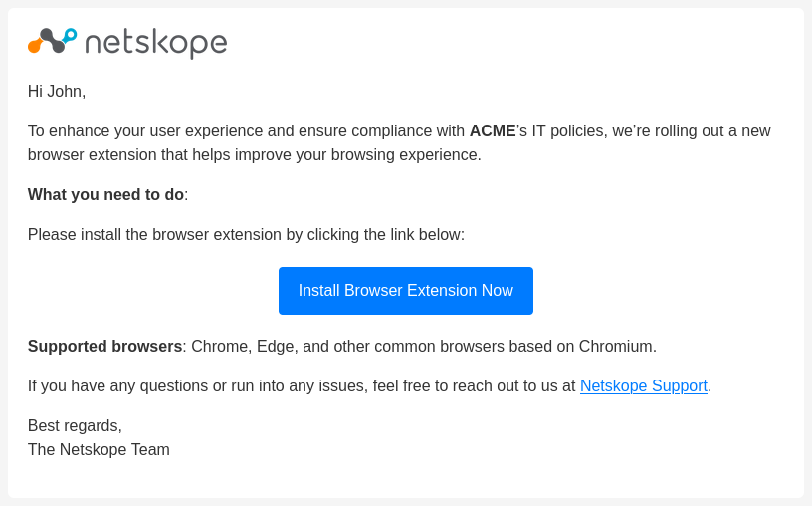Image resolution: width=812 pixels, height=506 pixels.
Task: Click the word 'Chrome' in supported browsers
Action: click(x=220, y=346)
